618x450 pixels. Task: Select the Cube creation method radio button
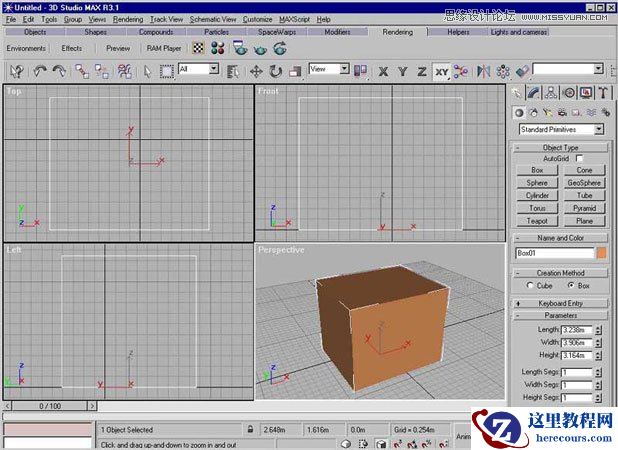click(530, 285)
